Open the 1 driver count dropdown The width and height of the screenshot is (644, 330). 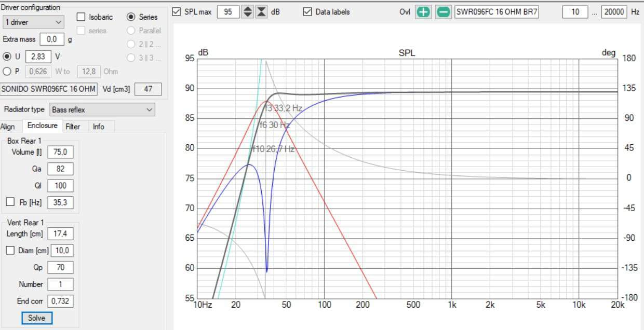tap(33, 22)
